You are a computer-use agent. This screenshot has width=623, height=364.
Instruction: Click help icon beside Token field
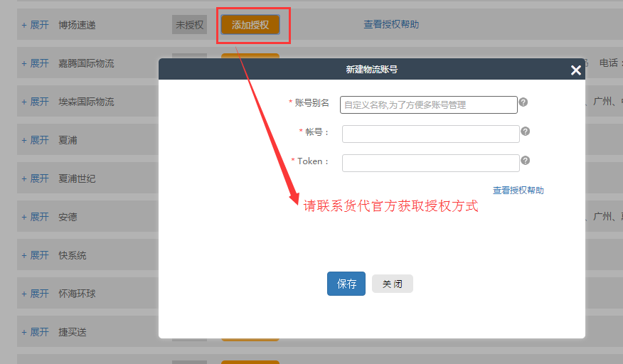526,160
